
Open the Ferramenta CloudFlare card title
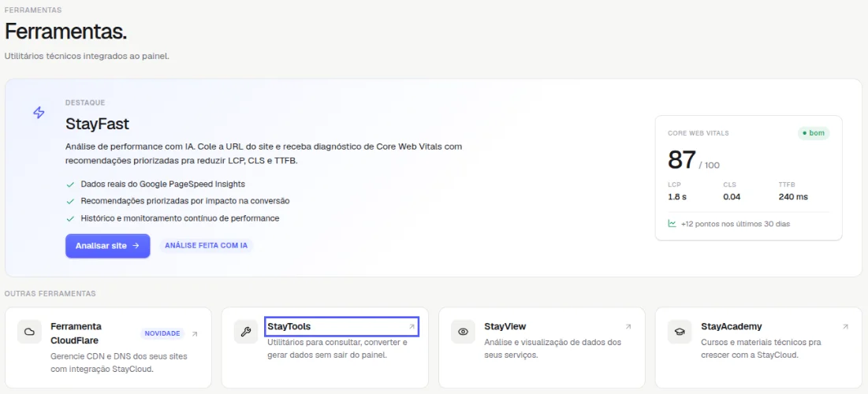[76, 333]
